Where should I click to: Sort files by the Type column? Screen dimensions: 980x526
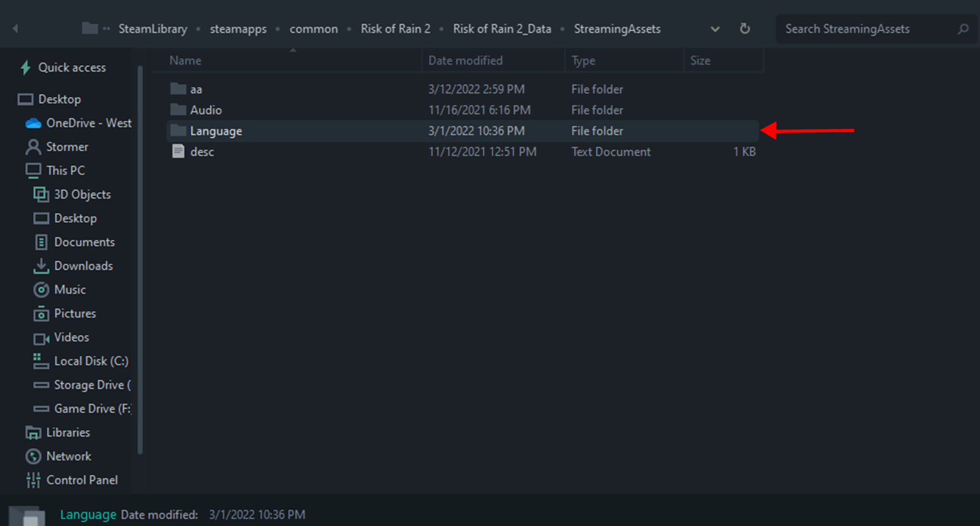[x=624, y=60]
